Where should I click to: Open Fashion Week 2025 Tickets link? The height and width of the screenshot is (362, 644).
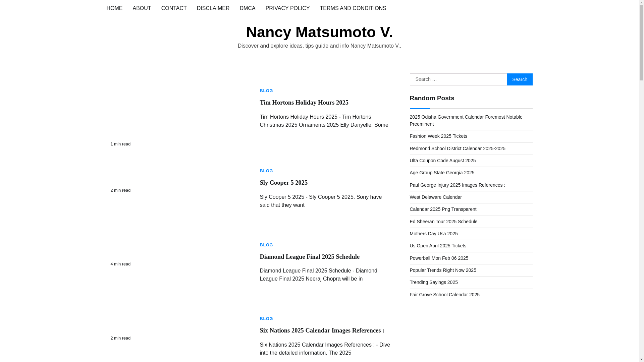[x=438, y=136]
